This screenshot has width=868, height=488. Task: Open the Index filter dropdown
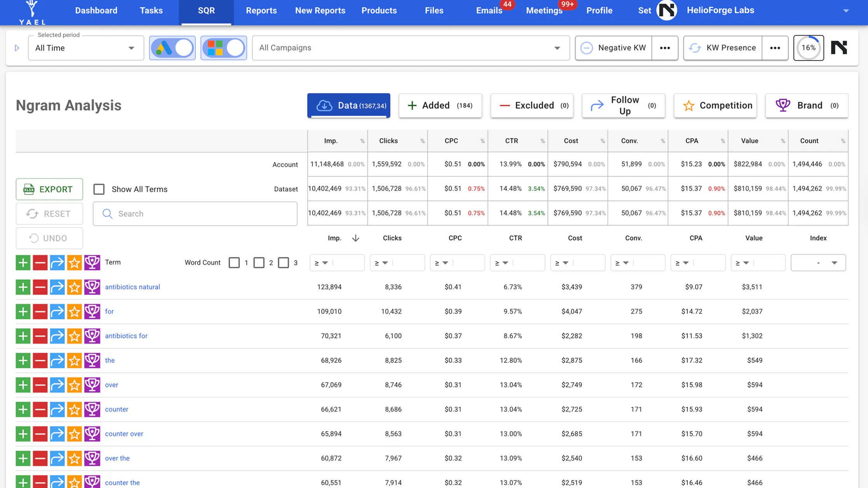click(818, 263)
